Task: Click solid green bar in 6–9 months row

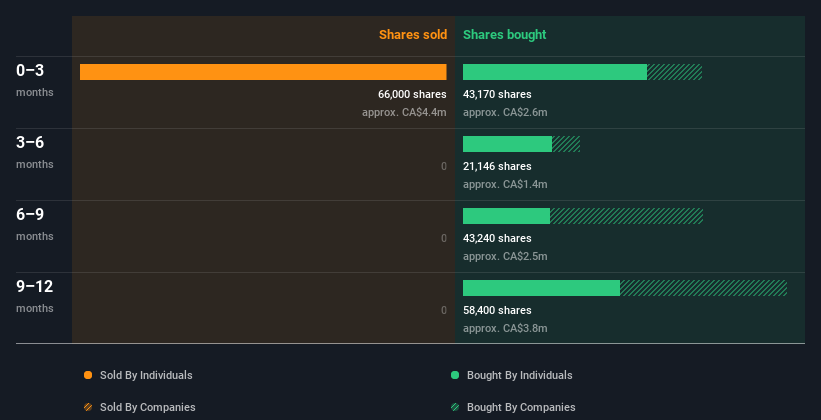Action: (506, 216)
